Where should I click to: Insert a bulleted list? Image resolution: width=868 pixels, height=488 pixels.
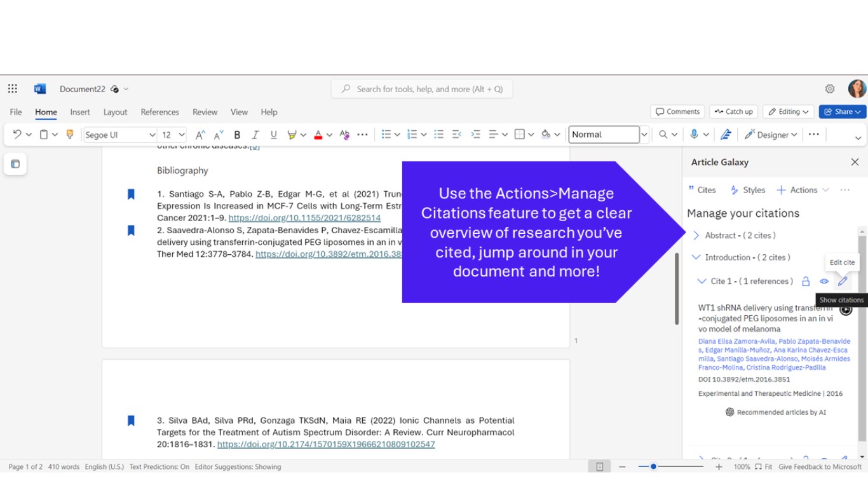(386, 135)
